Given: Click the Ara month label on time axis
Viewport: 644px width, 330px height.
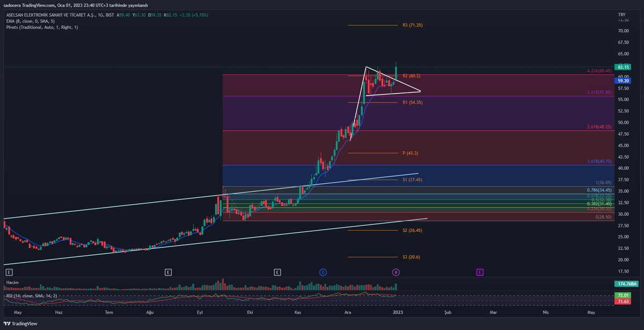Looking at the screenshot, I should 348,312.
